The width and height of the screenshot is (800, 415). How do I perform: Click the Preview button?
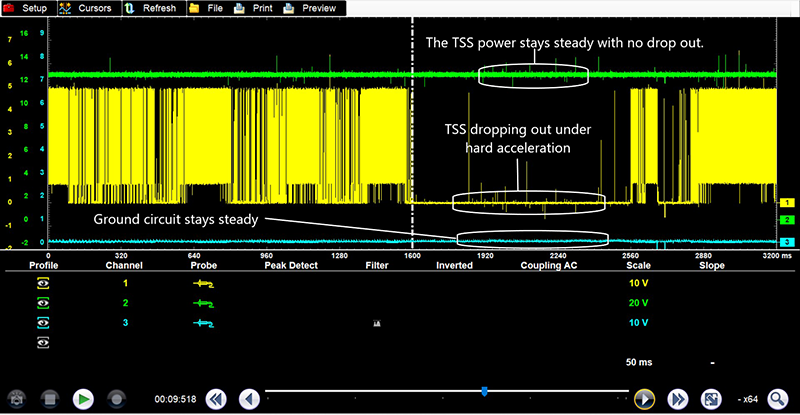pyautogui.click(x=310, y=8)
